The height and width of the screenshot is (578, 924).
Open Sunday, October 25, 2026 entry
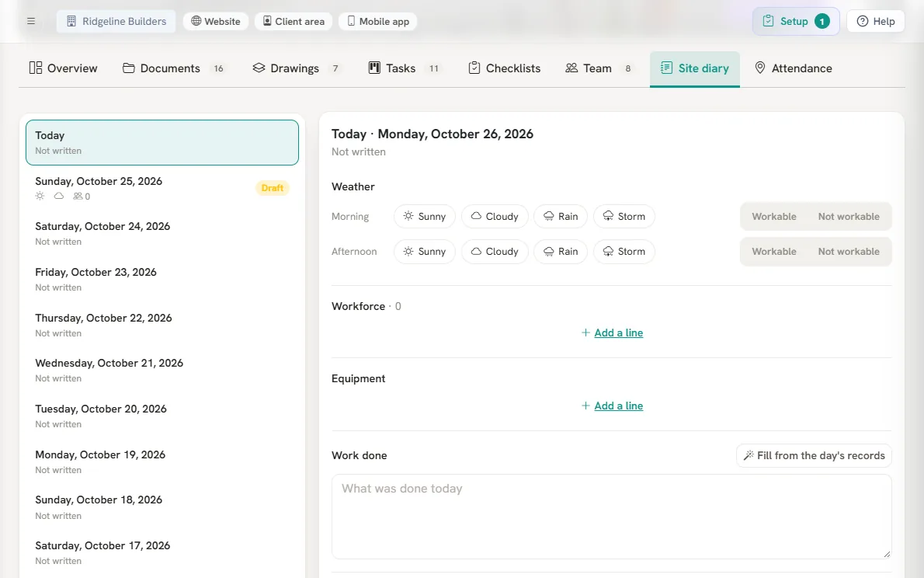[x=162, y=188]
